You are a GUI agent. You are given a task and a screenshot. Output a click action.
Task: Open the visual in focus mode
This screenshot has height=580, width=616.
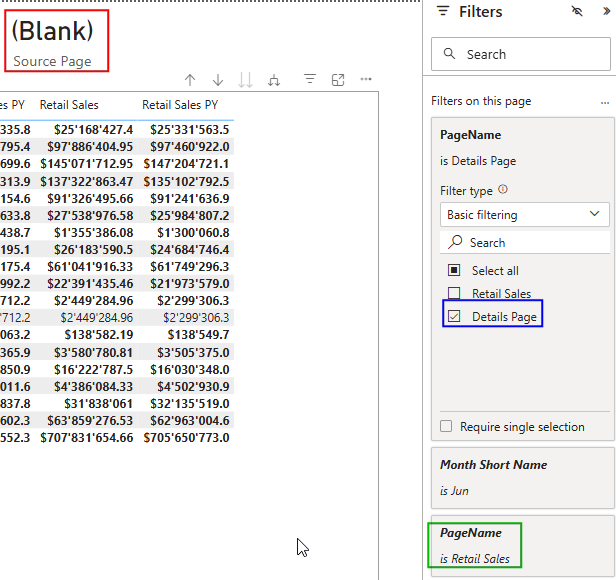click(x=338, y=80)
